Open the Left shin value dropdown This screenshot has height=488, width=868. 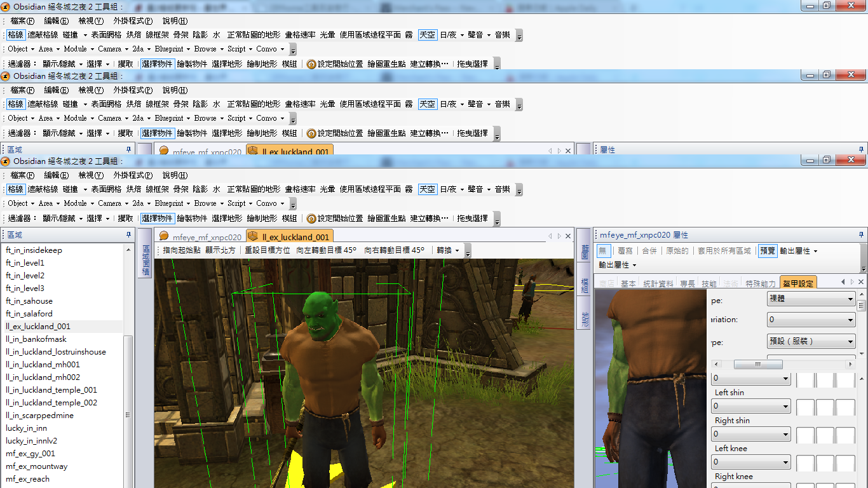pos(751,406)
